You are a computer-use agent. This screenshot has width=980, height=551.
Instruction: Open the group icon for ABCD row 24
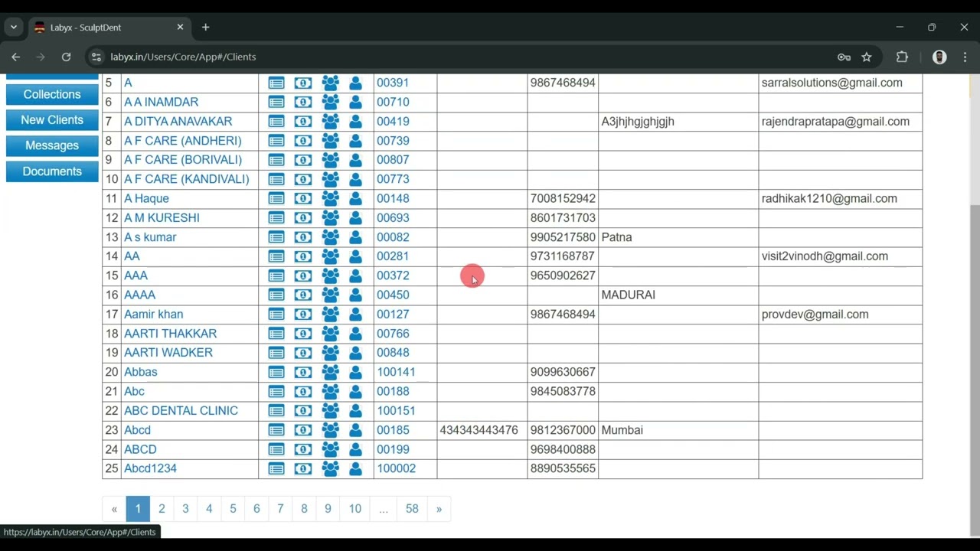point(330,449)
